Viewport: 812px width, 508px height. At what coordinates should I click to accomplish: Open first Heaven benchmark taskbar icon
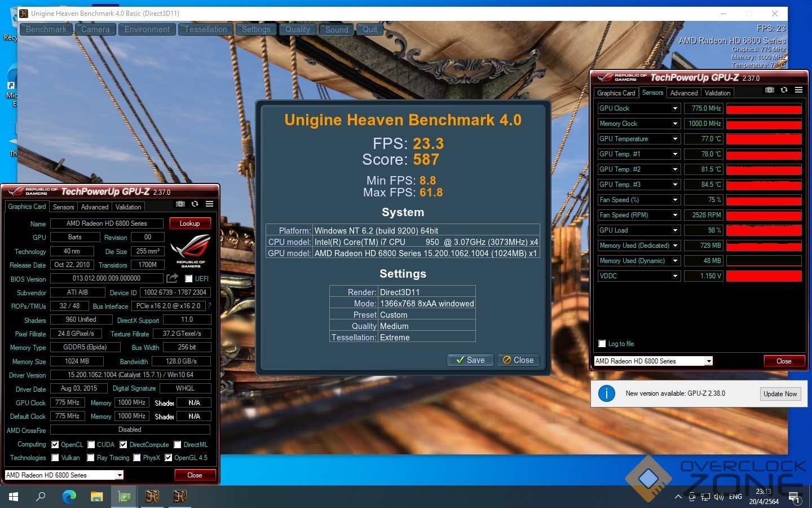coord(152,497)
